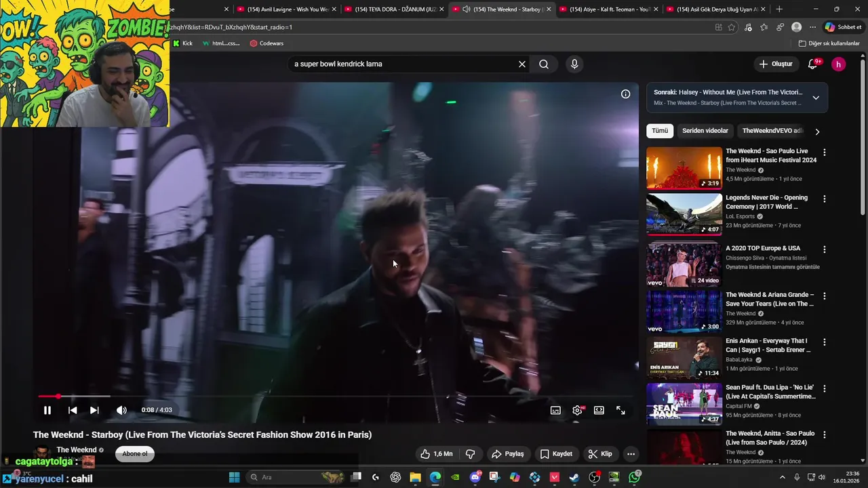Click the Paylaş share button
This screenshot has height=488, width=868.
tap(508, 454)
